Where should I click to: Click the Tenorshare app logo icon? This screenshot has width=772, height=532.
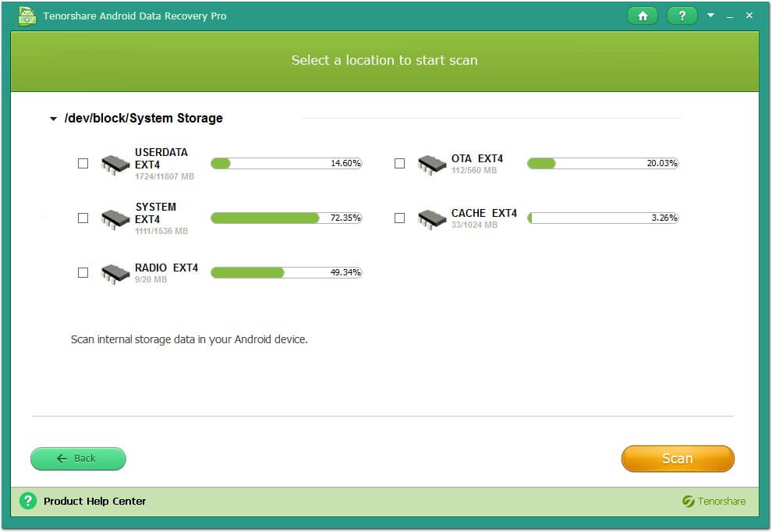[x=27, y=16]
